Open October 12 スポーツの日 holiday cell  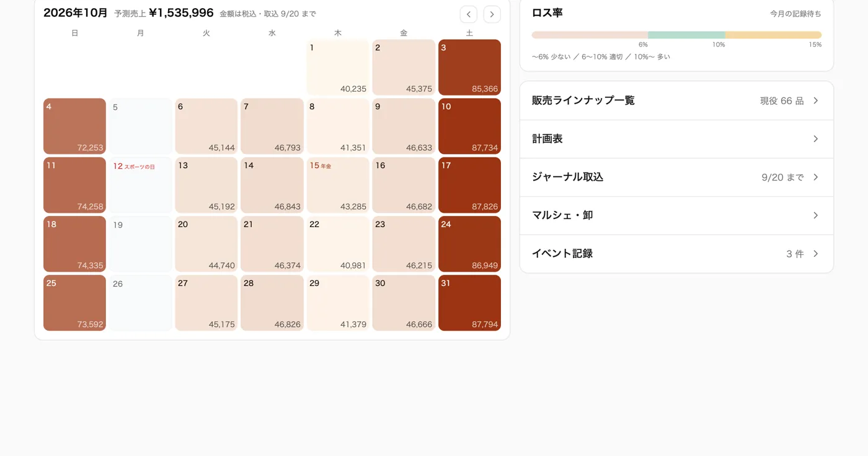pyautogui.click(x=141, y=186)
